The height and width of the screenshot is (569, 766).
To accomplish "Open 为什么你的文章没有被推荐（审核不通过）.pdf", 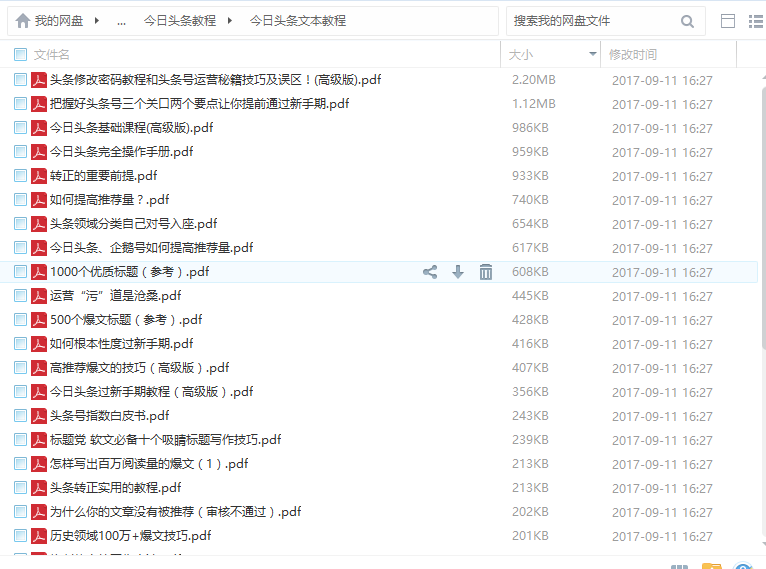I will [175, 512].
